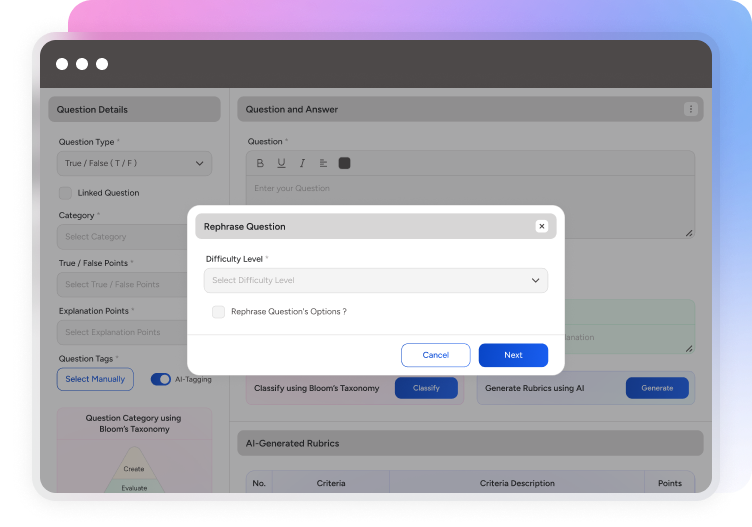Check the Rephrase Question's Options checkbox
The height and width of the screenshot is (527, 752).
coord(218,312)
